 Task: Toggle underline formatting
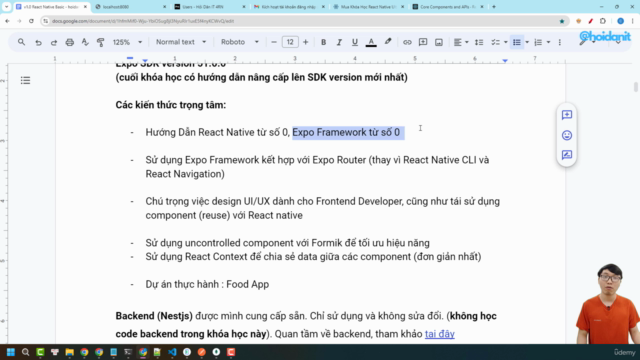355,42
